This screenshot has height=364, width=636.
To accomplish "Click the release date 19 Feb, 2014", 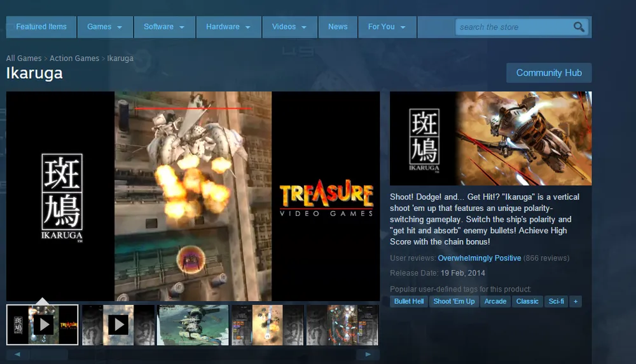I will coord(463,273).
